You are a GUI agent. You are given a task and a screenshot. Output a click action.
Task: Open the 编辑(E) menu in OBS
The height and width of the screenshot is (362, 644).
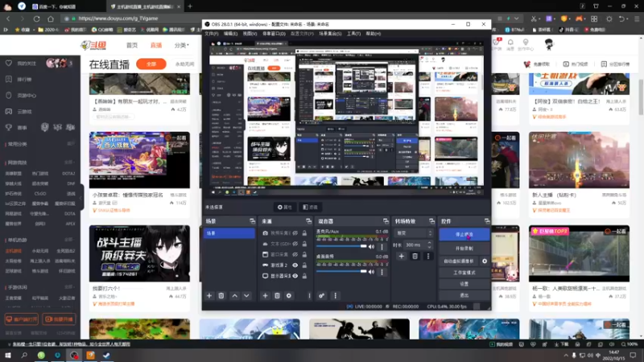pyautogui.click(x=230, y=34)
